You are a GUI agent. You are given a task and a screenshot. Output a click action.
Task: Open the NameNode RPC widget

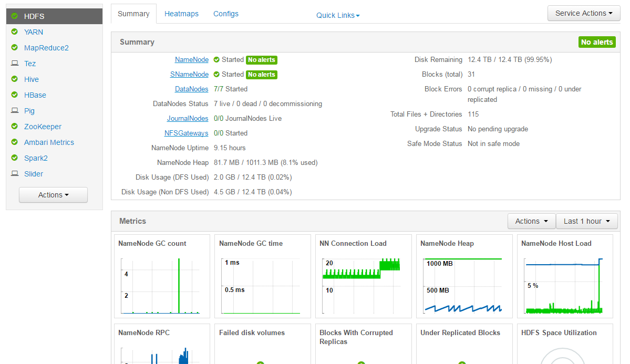click(x=162, y=345)
